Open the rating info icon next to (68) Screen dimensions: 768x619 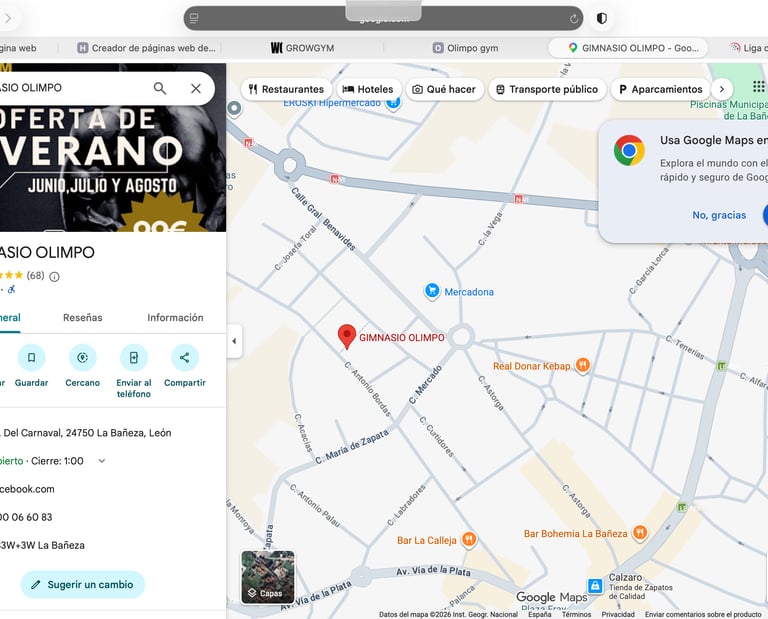click(x=54, y=277)
